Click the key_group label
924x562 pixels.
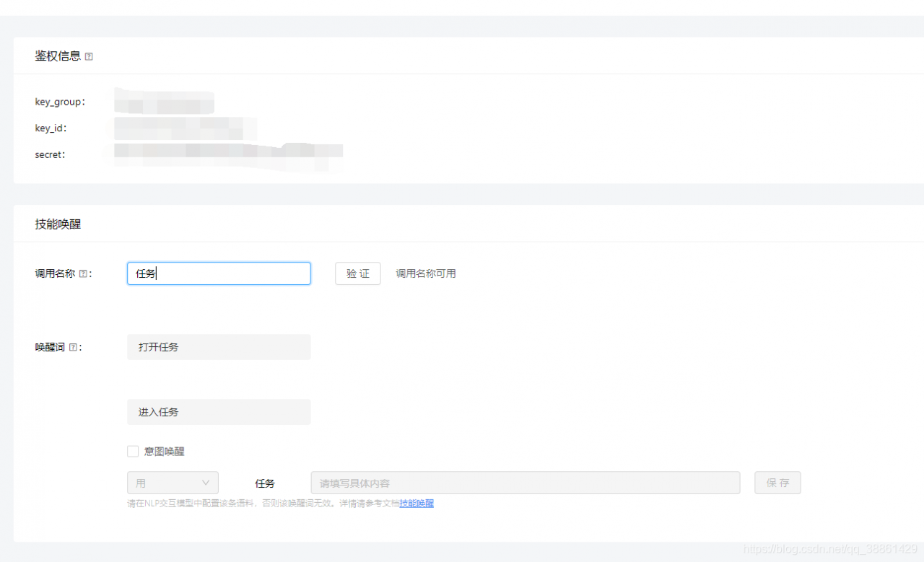click(60, 102)
